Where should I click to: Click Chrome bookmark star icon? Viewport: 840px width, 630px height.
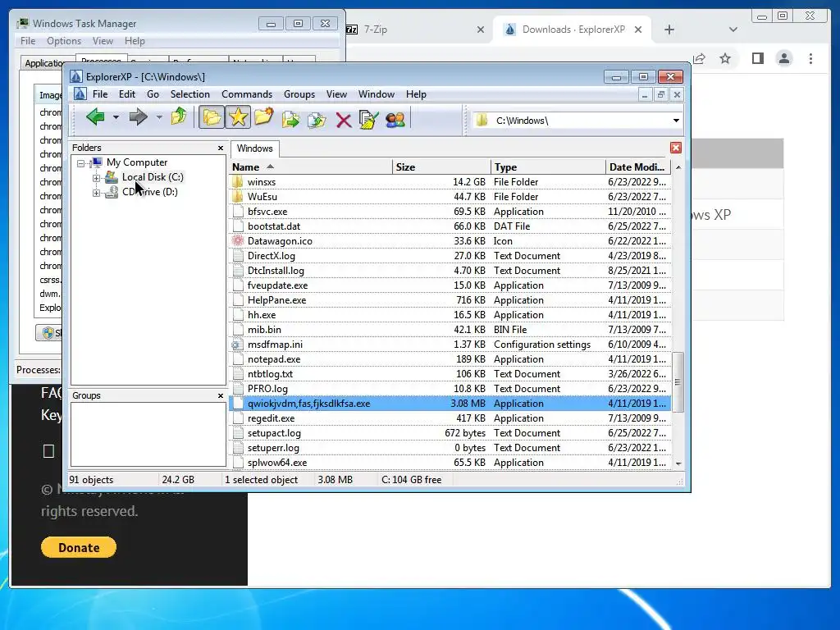click(725, 58)
